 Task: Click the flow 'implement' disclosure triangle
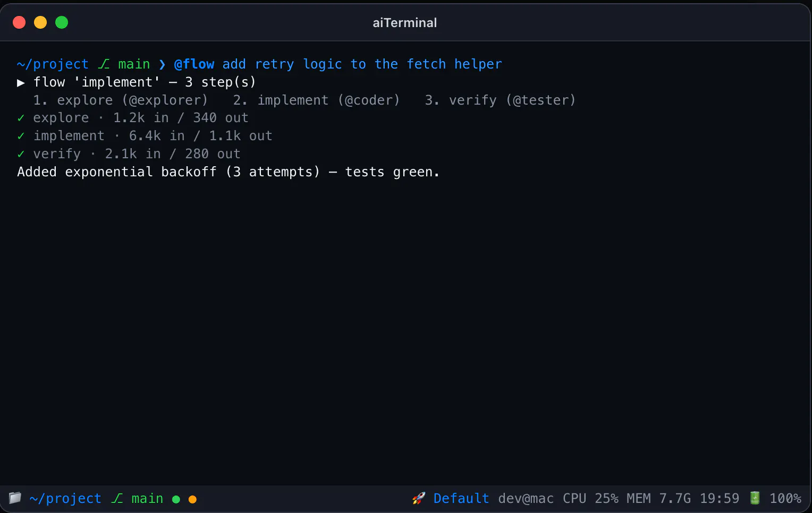pyautogui.click(x=21, y=82)
